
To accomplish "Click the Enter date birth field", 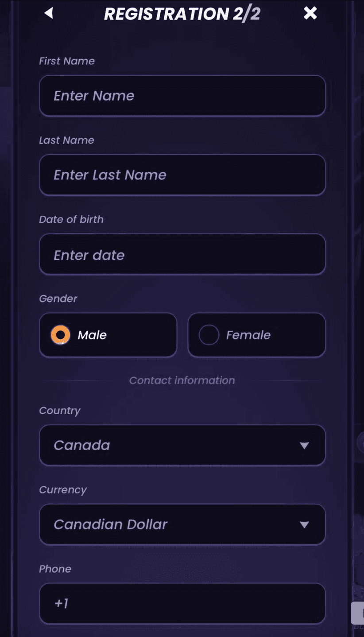I will click(x=182, y=254).
